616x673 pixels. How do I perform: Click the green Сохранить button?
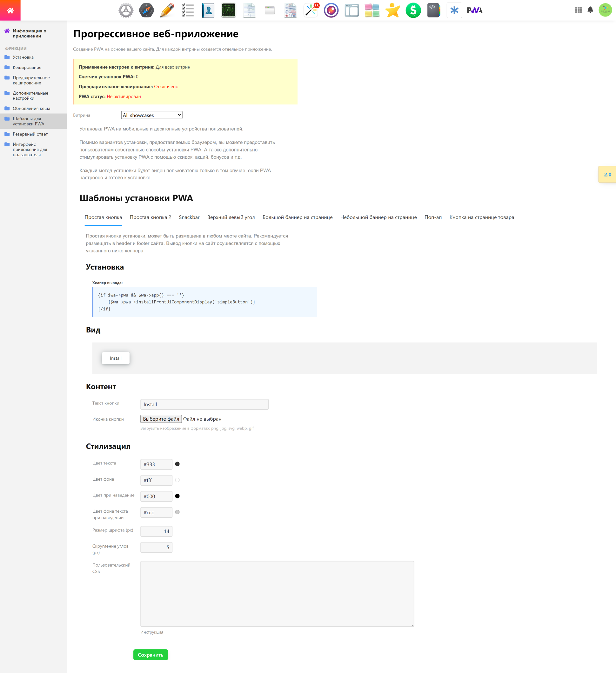pyautogui.click(x=151, y=655)
